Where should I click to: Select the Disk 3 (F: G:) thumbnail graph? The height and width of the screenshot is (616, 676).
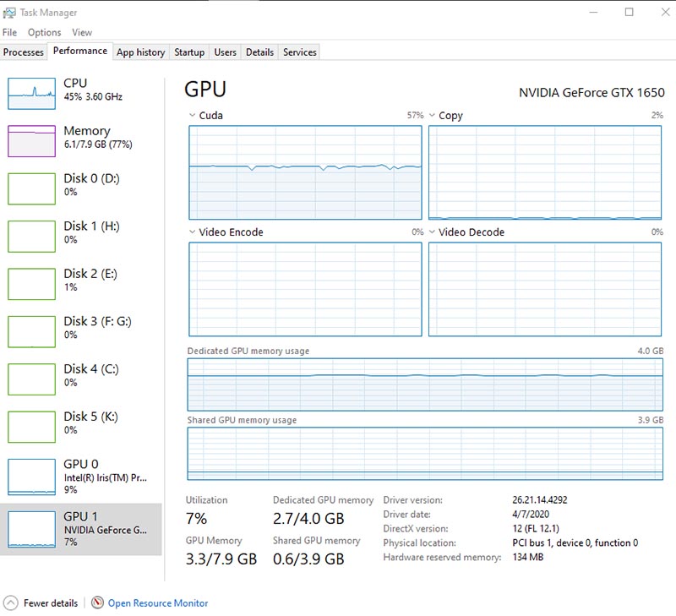[31, 331]
